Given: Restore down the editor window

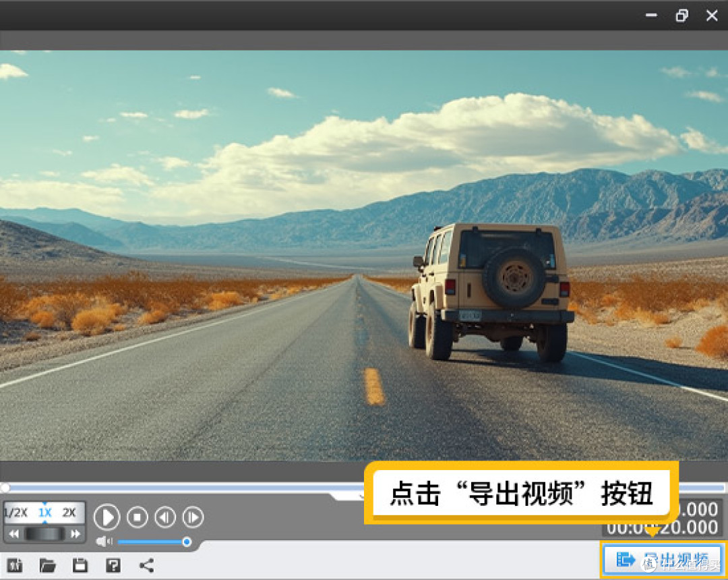Looking at the screenshot, I should [x=681, y=16].
